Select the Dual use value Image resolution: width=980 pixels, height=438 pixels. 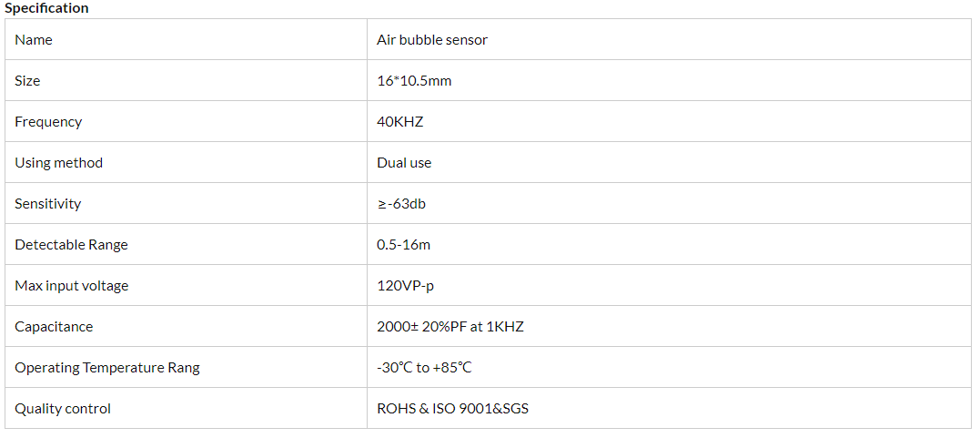[x=404, y=163]
